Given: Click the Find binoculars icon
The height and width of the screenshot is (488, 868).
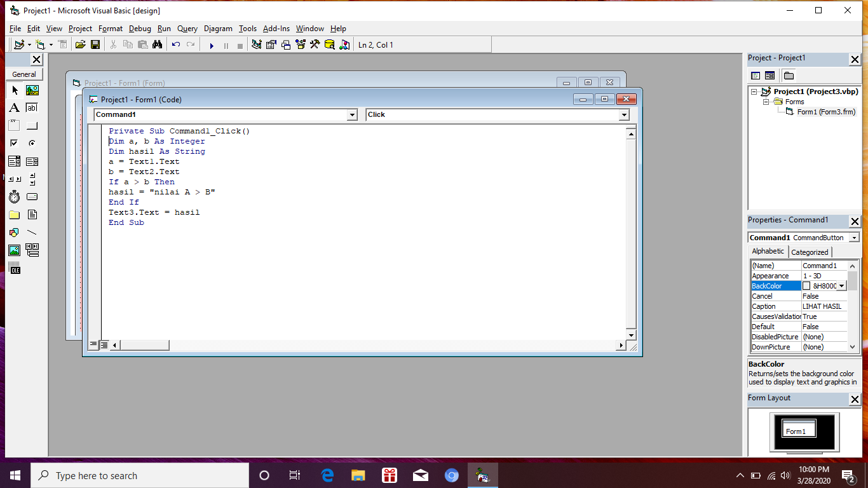Looking at the screenshot, I should 158,44.
